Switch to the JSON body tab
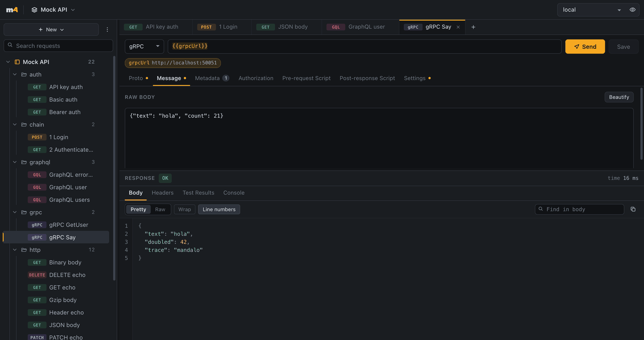Screen dimensions: 644x340 point(287,27)
